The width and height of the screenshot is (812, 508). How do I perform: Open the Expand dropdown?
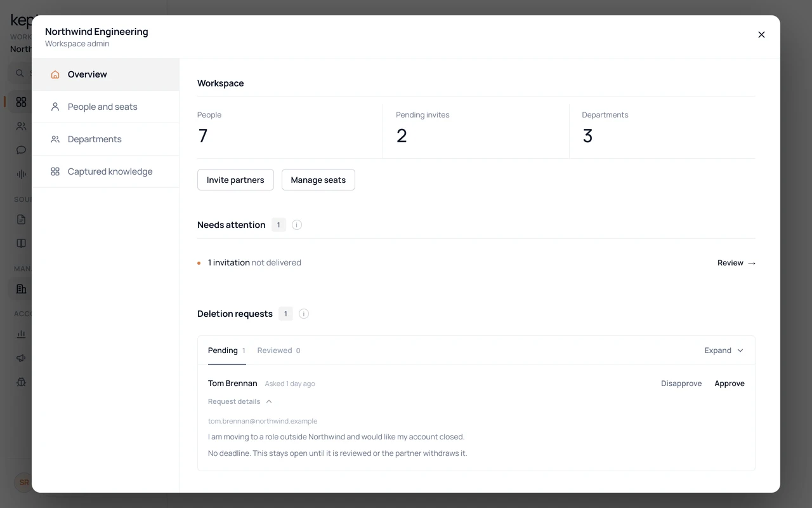(724, 351)
